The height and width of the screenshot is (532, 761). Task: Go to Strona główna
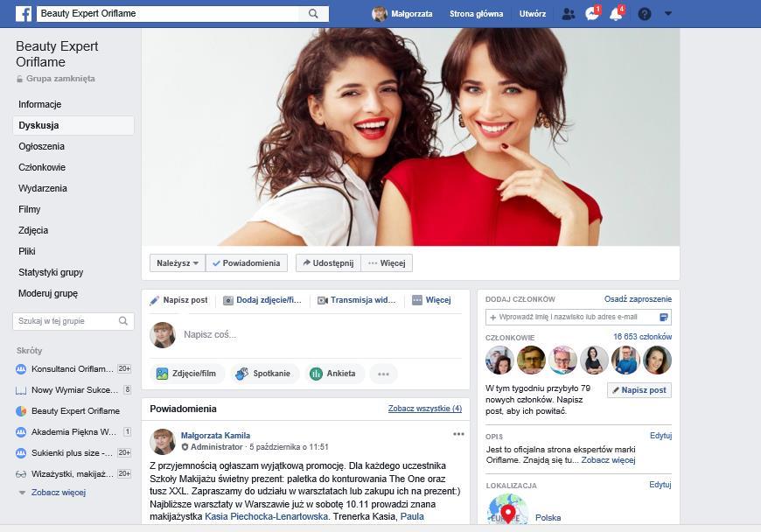click(x=476, y=14)
